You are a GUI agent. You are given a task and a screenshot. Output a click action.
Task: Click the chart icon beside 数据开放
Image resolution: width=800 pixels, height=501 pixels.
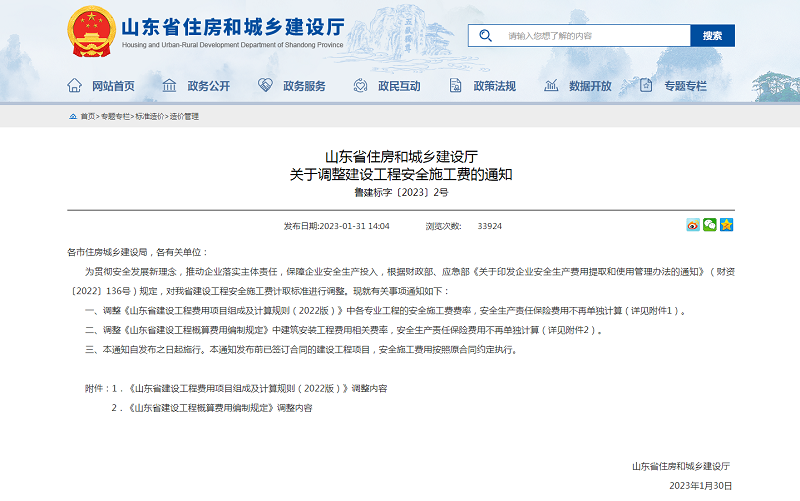point(551,86)
